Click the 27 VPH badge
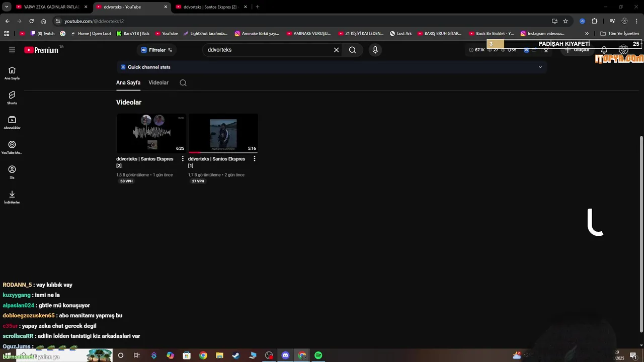644x362 pixels. [x=198, y=181]
